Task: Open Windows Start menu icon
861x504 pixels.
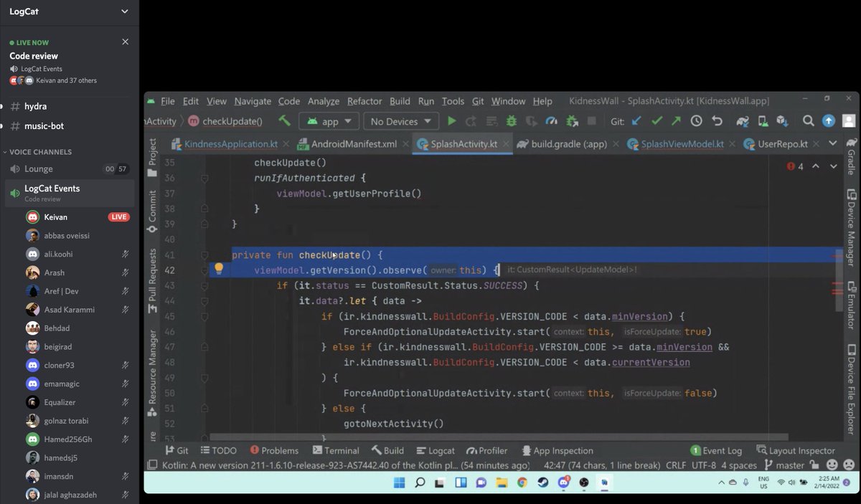Action: (x=399, y=482)
